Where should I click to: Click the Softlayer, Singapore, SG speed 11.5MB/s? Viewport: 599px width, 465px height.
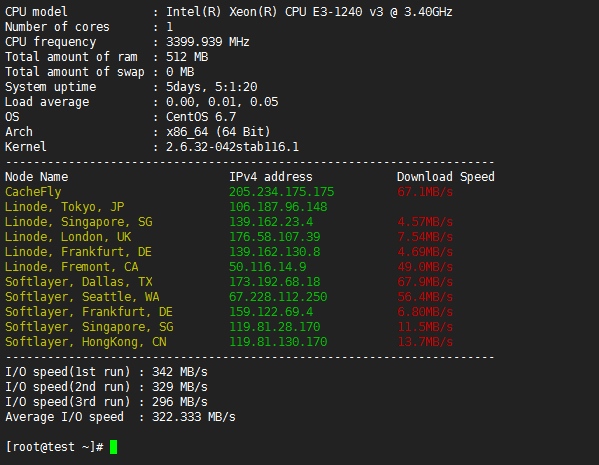tap(425, 327)
